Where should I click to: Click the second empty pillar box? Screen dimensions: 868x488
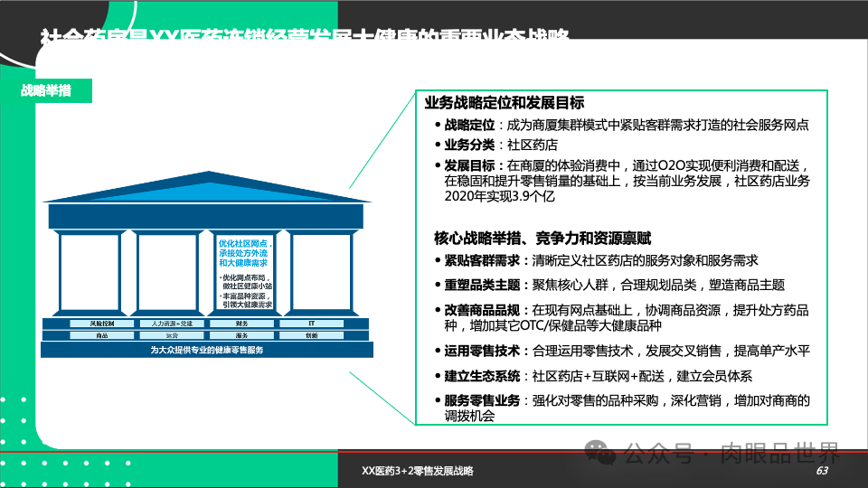166,272
